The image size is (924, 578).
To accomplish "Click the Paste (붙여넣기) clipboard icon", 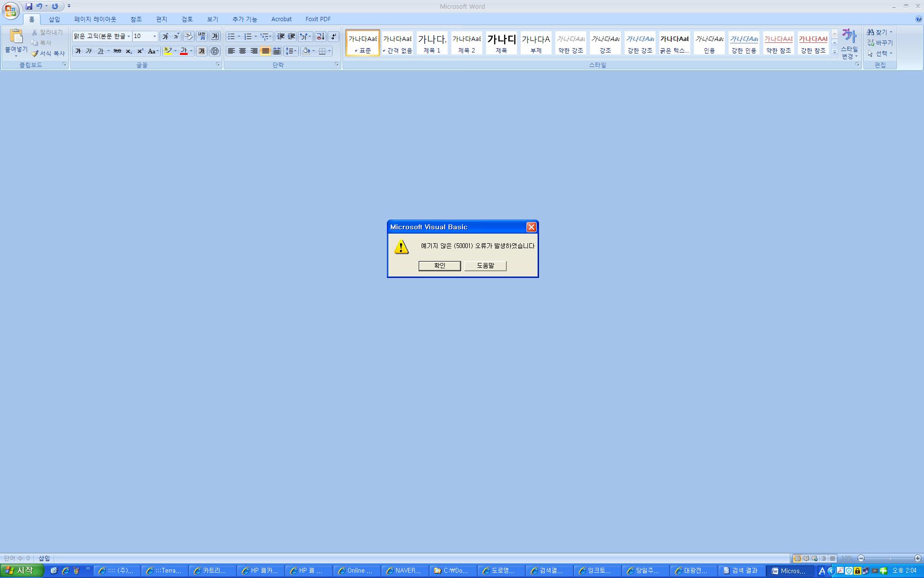I will (16, 37).
